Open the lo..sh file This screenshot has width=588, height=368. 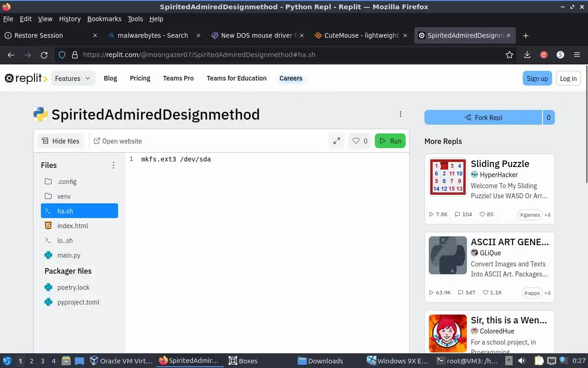point(79,241)
